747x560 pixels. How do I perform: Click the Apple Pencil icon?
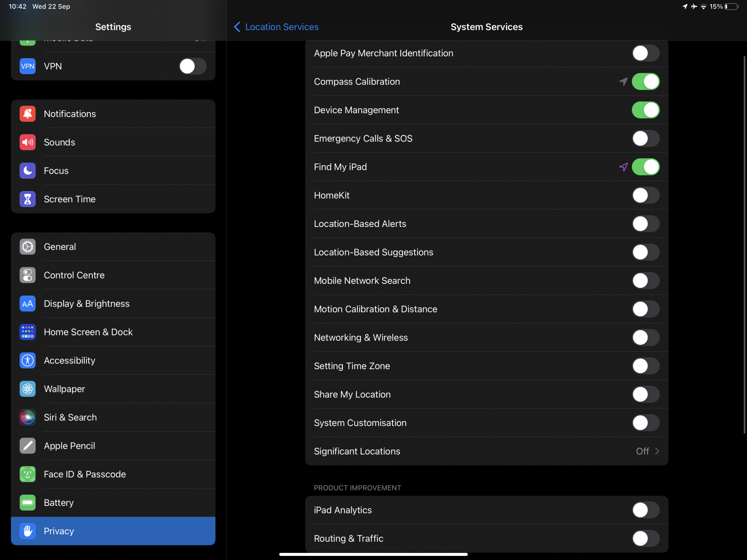[28, 446]
